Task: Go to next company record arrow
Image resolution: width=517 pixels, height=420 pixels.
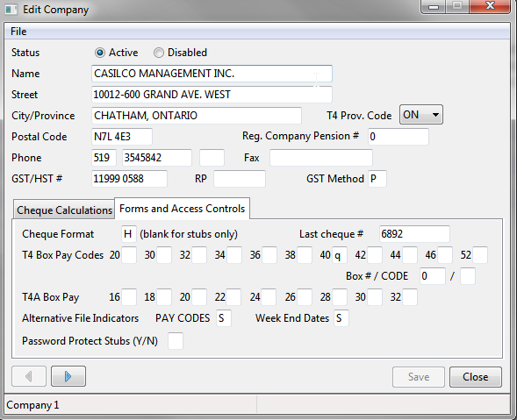Action: coord(68,376)
